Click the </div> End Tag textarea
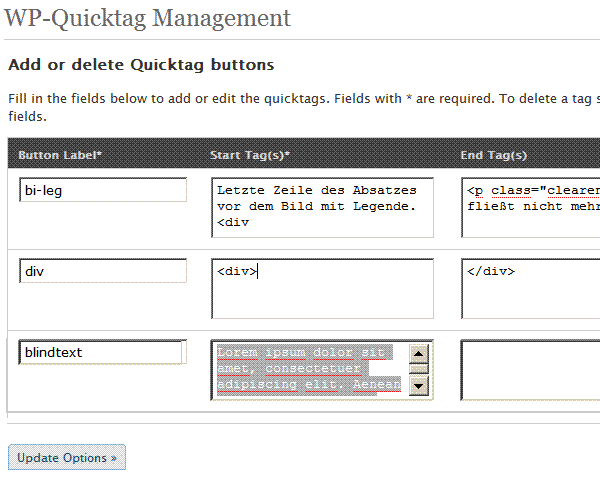Image resolution: width=600 pixels, height=500 pixels. click(x=531, y=288)
